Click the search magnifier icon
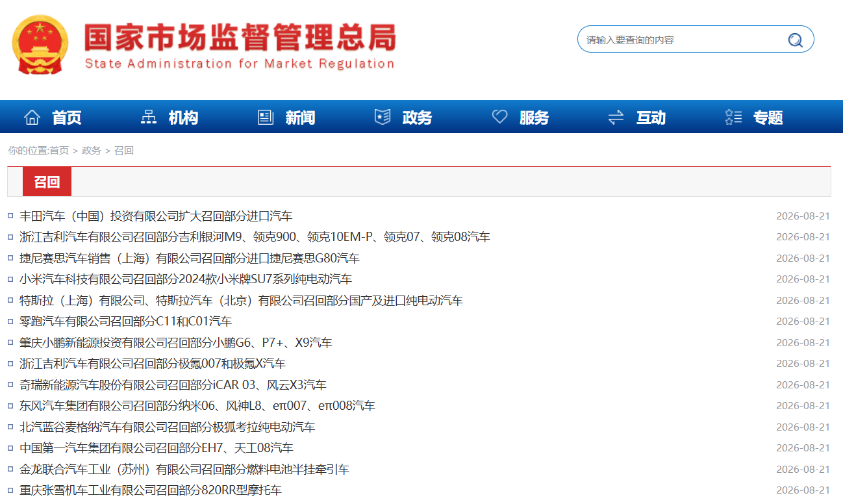The image size is (843, 504). (796, 40)
